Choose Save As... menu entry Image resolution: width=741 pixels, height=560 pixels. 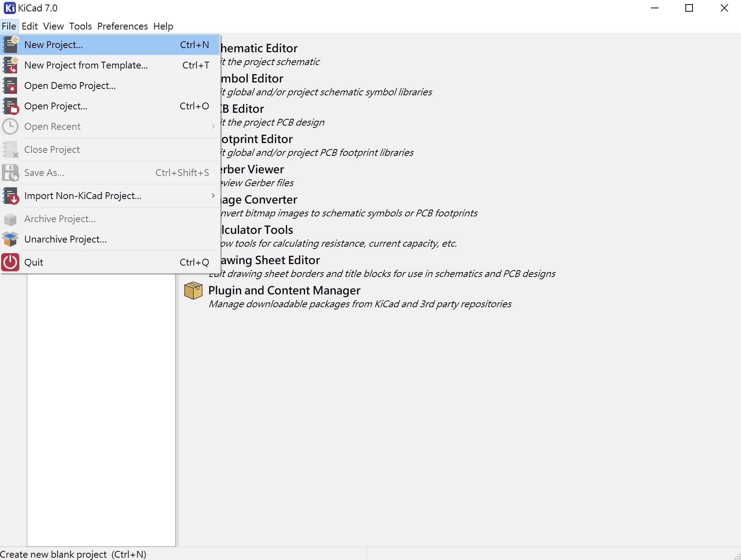click(110, 173)
